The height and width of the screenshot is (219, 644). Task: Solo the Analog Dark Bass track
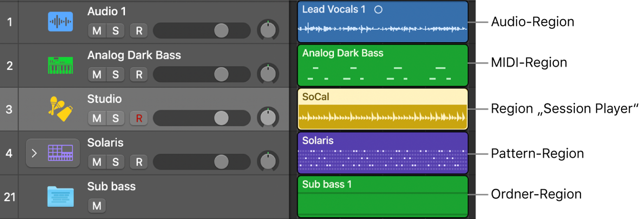116,75
